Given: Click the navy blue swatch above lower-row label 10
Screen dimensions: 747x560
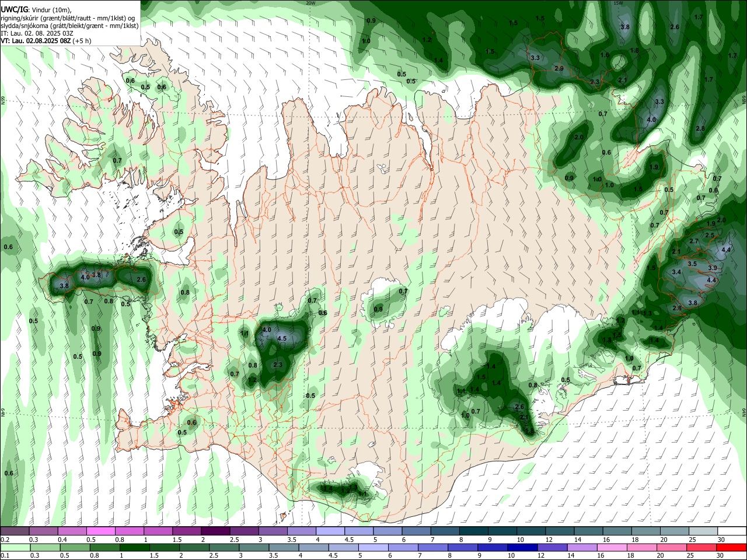Looking at the screenshot, I should tap(522, 548).
